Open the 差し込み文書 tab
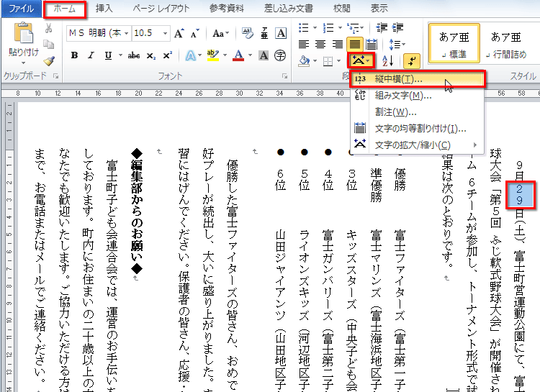 (x=288, y=8)
